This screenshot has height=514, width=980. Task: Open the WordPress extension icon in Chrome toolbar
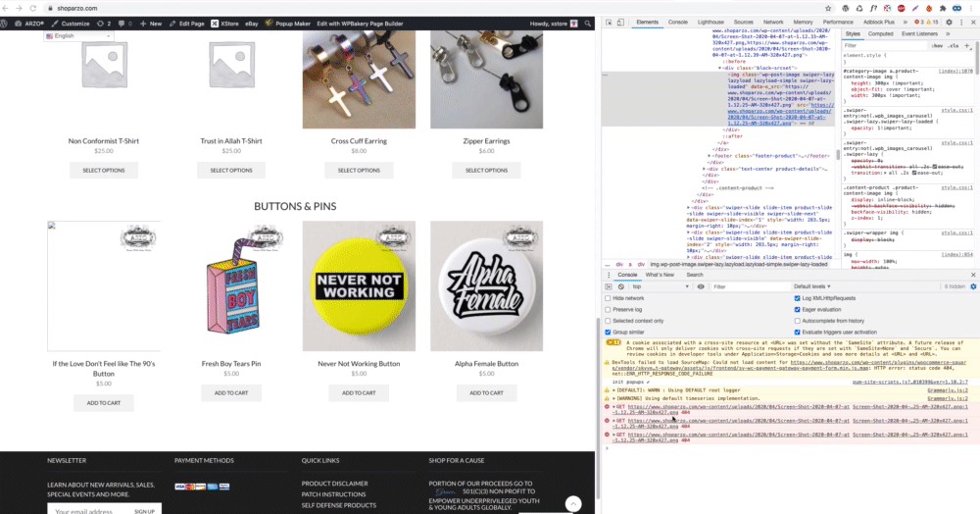pos(845,8)
